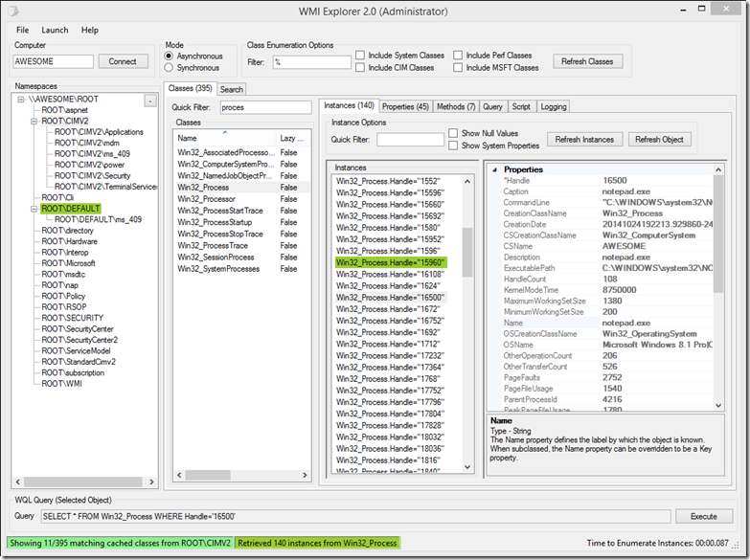This screenshot has width=750, height=560.
Task: Click the Refresh Classes button
Action: pyautogui.click(x=587, y=61)
